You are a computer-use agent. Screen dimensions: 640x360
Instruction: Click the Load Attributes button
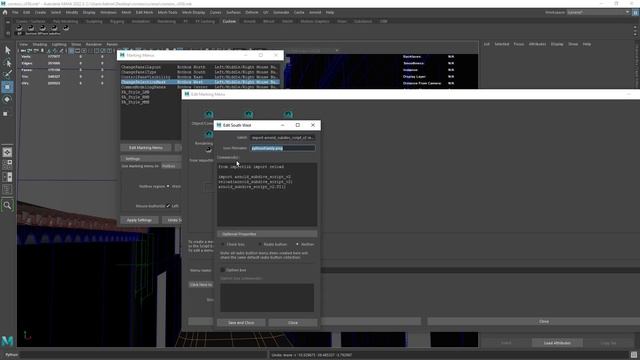point(557,343)
